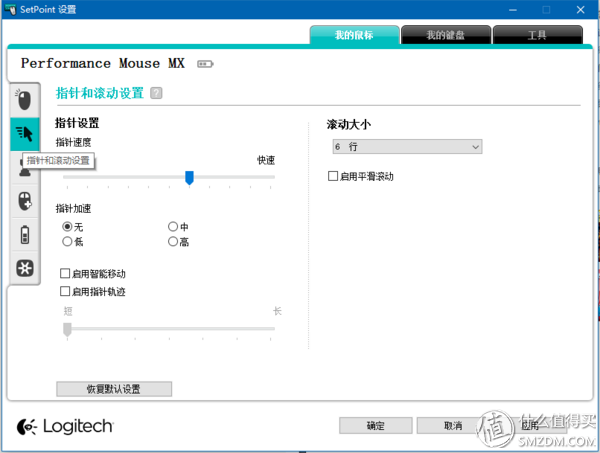Open the 工具 tab
The width and height of the screenshot is (600, 453).
click(538, 35)
